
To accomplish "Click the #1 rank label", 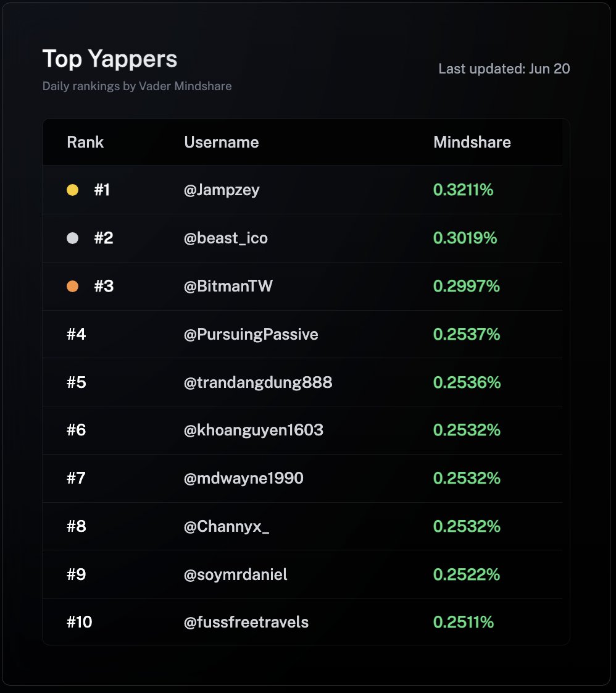I will coord(102,190).
